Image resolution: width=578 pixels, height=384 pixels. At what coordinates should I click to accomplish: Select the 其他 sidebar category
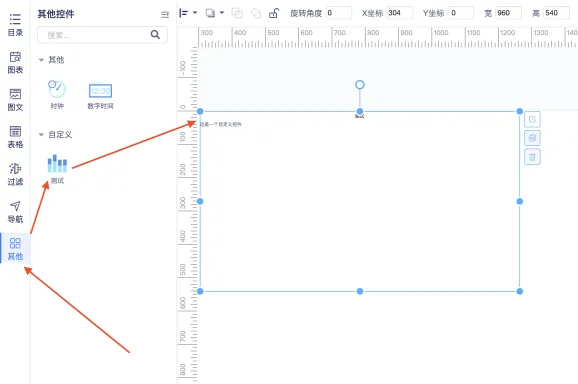tap(15, 249)
